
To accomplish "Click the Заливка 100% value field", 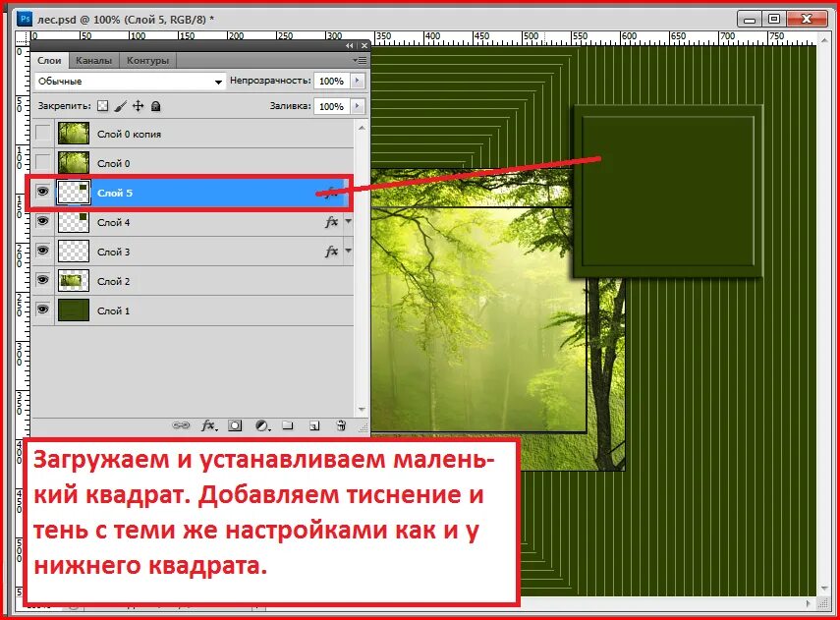I will (x=332, y=106).
